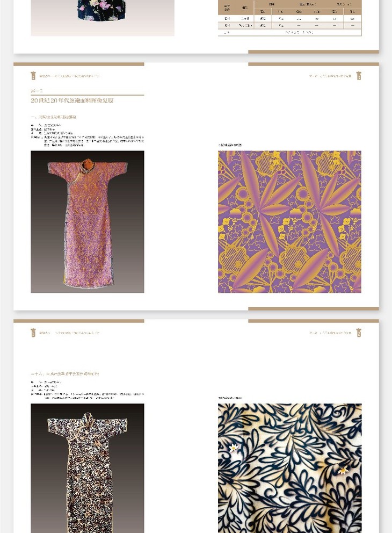The height and width of the screenshot is (533, 392).
Task: Open the purple-gold qipao dress photo
Action: tap(88, 221)
